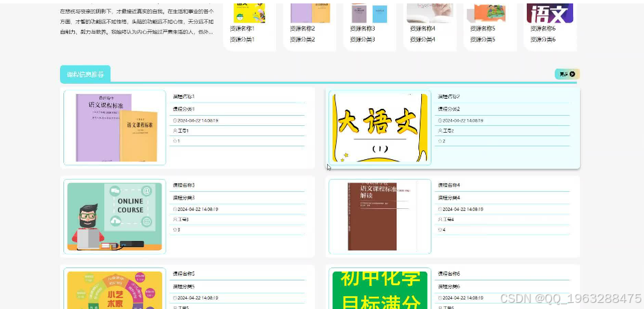Image resolution: width=644 pixels, height=309 pixels.
Task: Click the star icon in the 课程名称4 card
Action: (x=440, y=230)
